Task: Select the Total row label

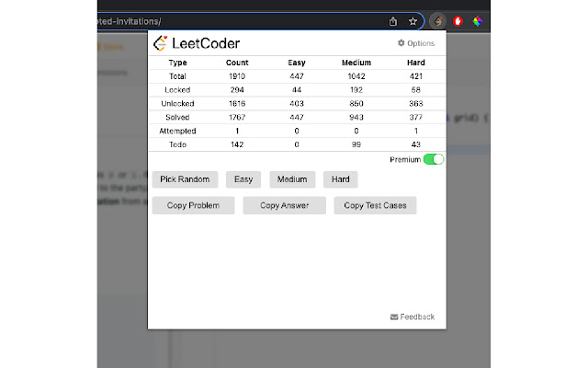Action: click(177, 76)
